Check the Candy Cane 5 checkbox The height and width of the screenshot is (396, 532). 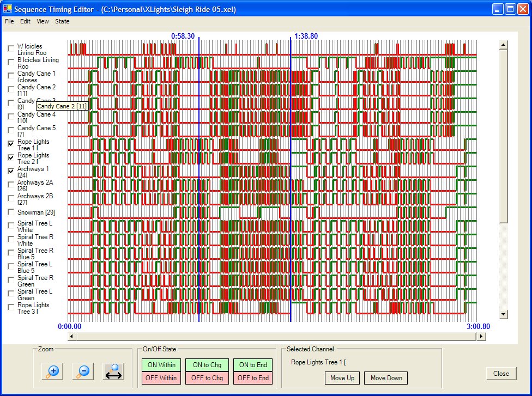11,130
